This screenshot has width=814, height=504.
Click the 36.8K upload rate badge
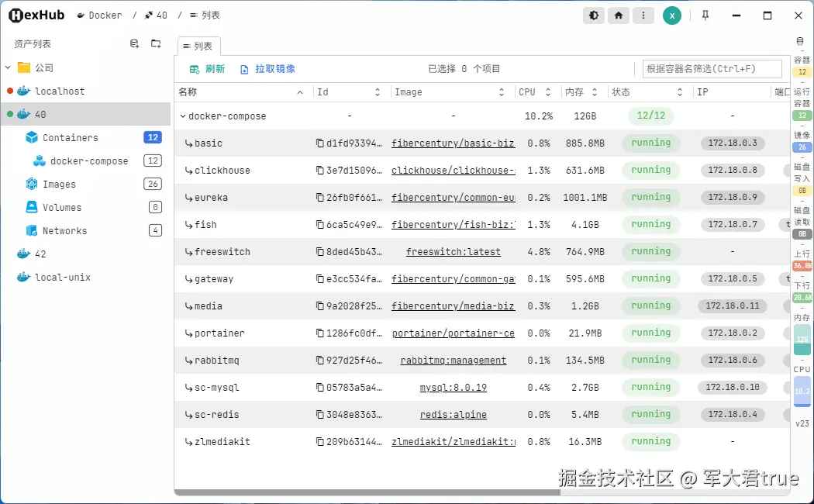[802, 266]
